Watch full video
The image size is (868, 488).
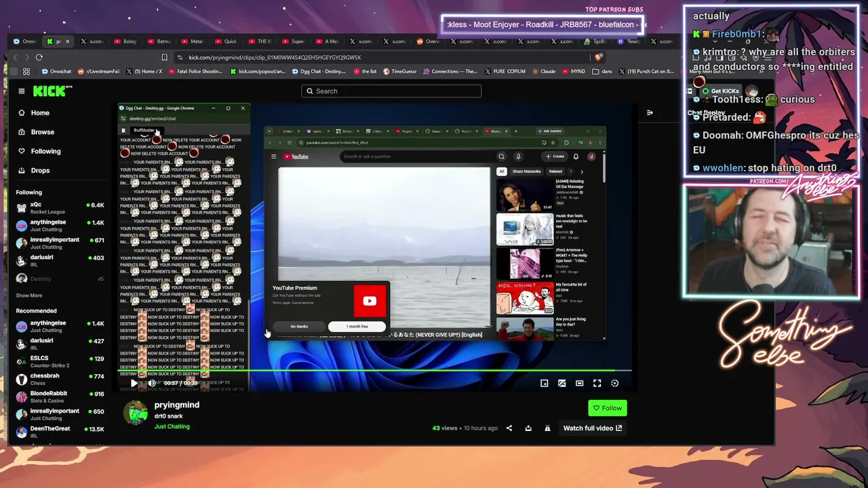point(593,428)
